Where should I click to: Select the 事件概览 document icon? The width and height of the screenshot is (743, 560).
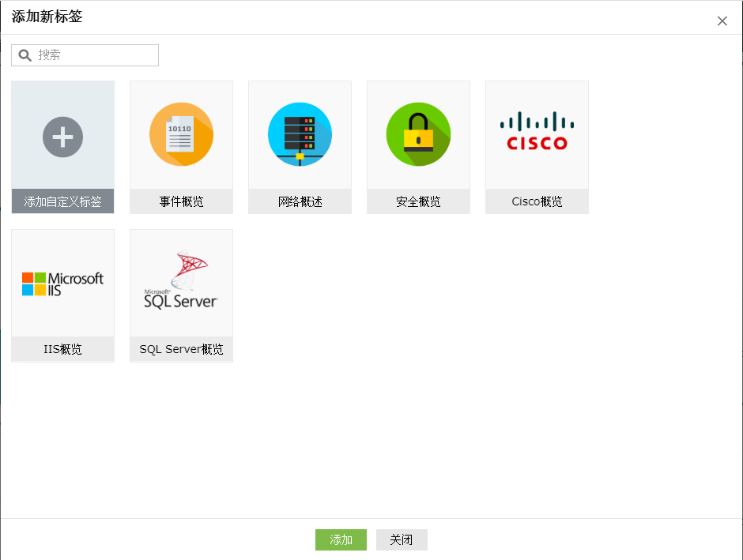click(x=181, y=134)
